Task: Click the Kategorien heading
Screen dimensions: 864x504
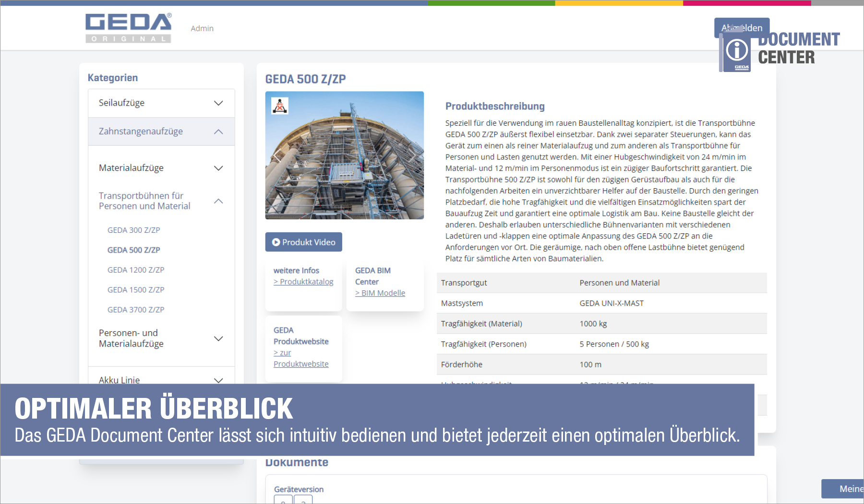Action: click(x=113, y=78)
